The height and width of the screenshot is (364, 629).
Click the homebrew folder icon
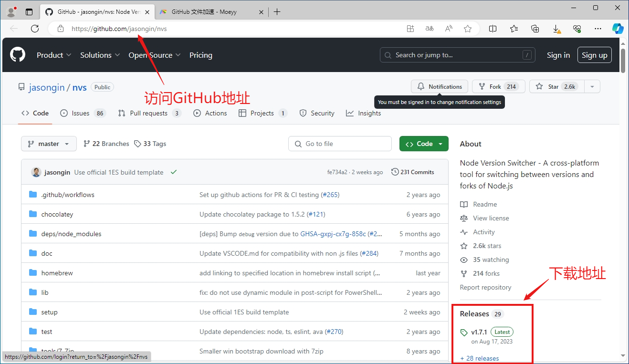[33, 272]
